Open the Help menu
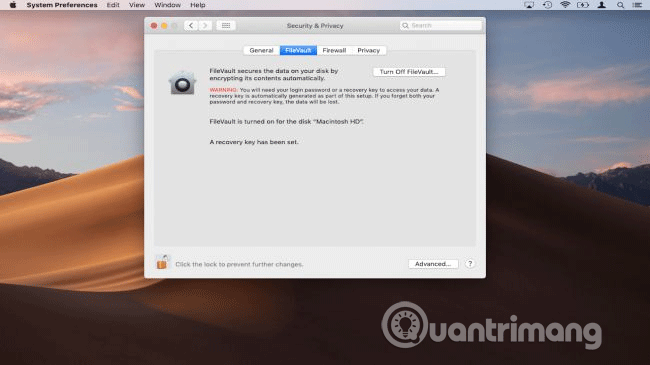Image resolution: width=650 pixels, height=365 pixels. click(x=198, y=5)
